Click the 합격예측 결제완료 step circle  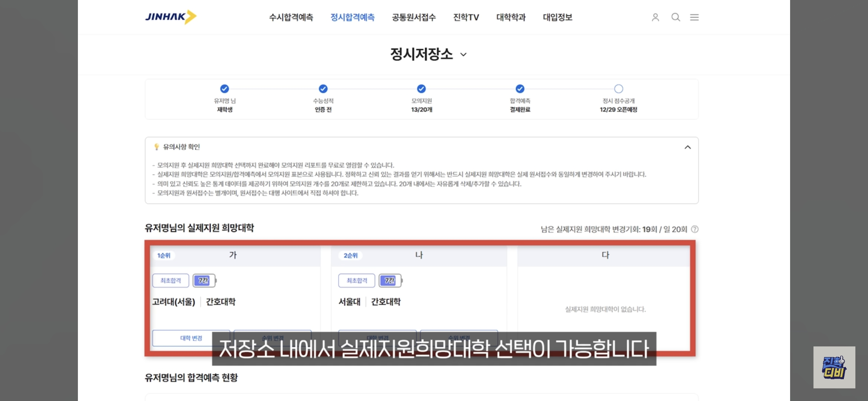[x=520, y=89]
